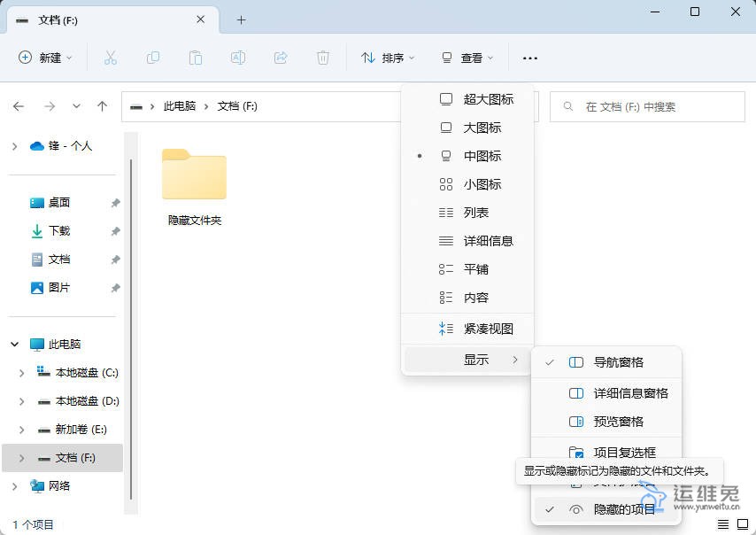Click the Up arrow navigation icon
The height and width of the screenshot is (535, 756).
(x=103, y=106)
